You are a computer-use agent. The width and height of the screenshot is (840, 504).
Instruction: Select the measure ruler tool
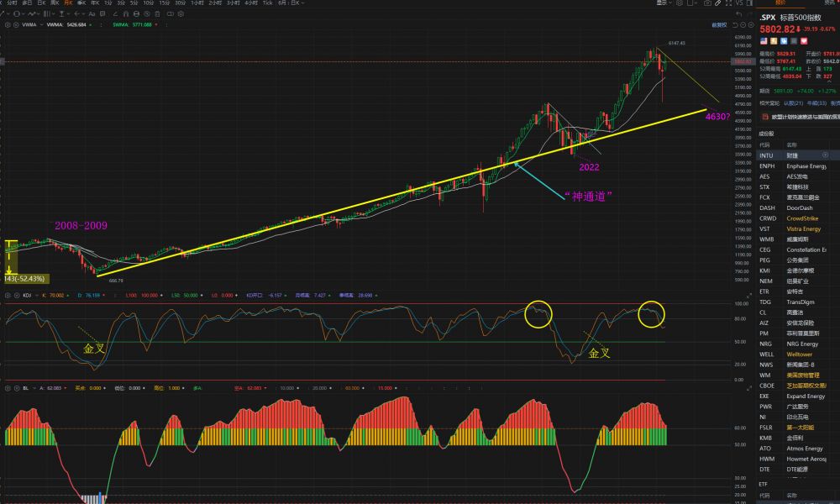(62, 14)
